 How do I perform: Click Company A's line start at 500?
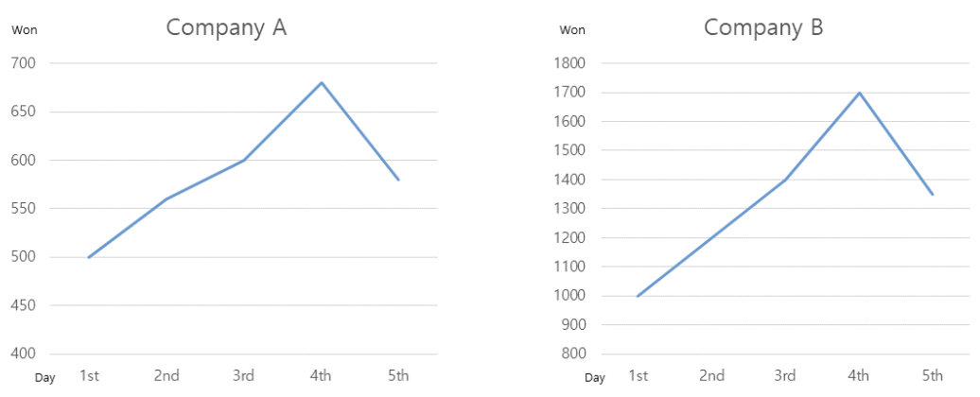pos(89,257)
